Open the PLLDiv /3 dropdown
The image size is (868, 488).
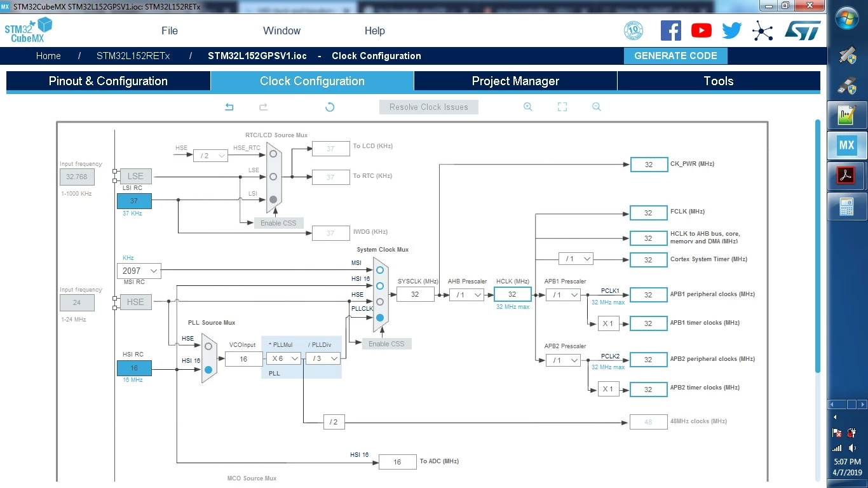[323, 358]
